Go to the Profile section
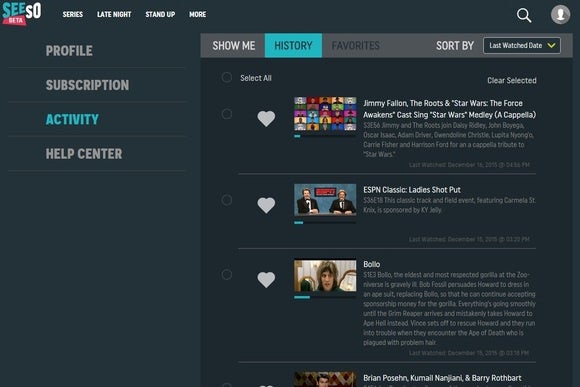580x387 pixels. click(x=69, y=51)
